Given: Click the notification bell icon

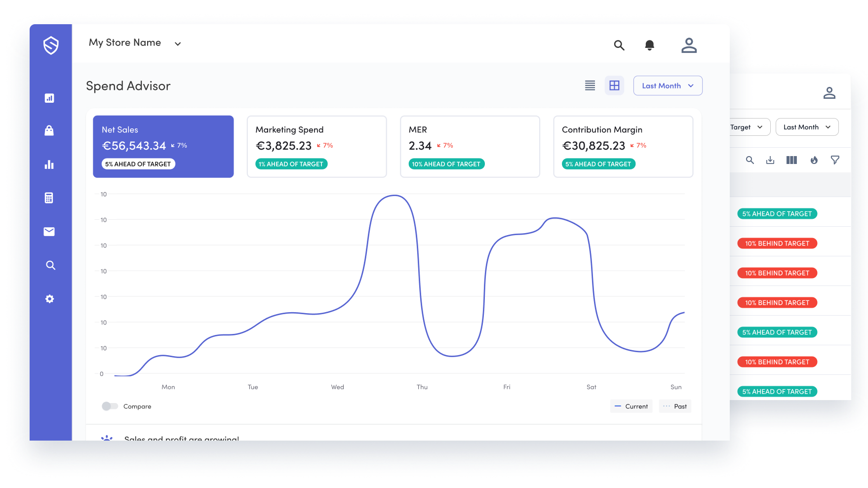Looking at the screenshot, I should coord(649,45).
